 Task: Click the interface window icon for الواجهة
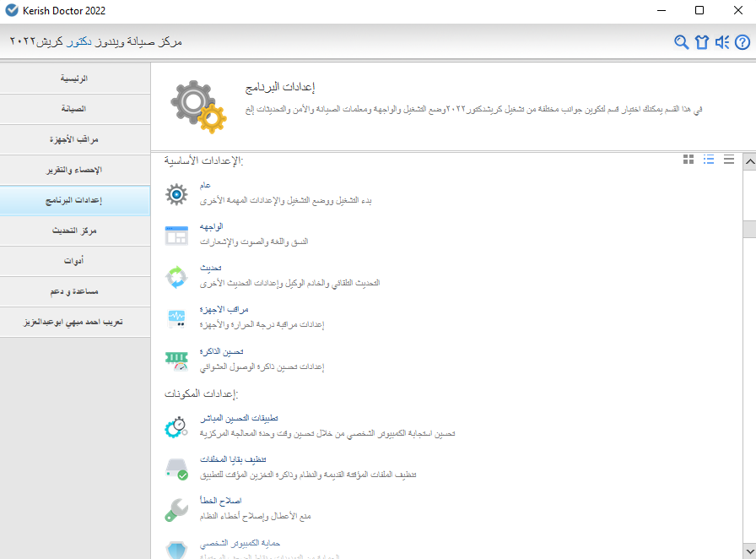pyautogui.click(x=176, y=236)
